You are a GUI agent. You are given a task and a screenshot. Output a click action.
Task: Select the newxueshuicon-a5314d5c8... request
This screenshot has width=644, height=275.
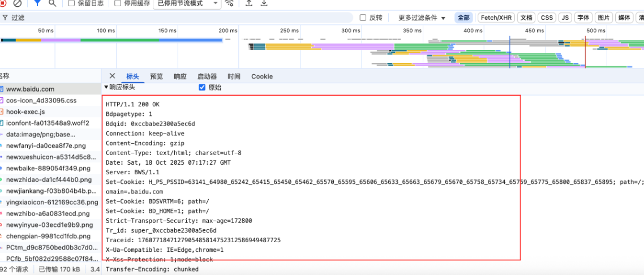pyautogui.click(x=50, y=157)
